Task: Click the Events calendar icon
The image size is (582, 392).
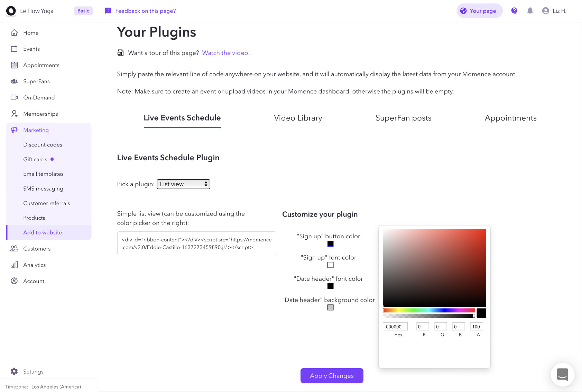Action: pos(14,49)
